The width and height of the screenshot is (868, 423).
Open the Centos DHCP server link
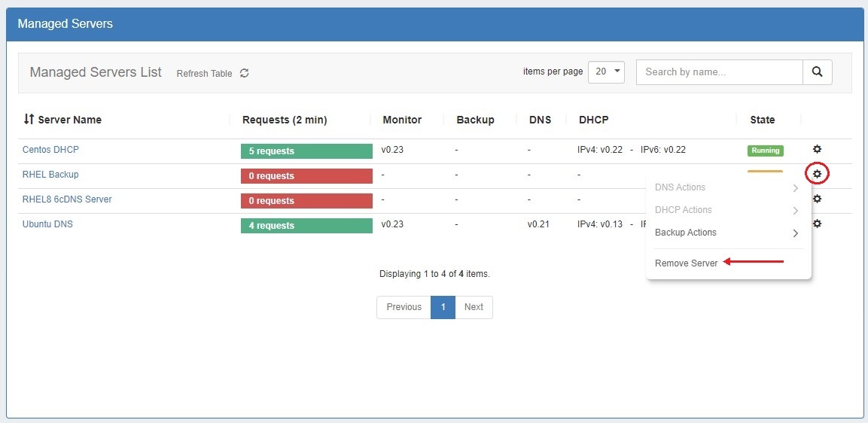[x=50, y=150]
